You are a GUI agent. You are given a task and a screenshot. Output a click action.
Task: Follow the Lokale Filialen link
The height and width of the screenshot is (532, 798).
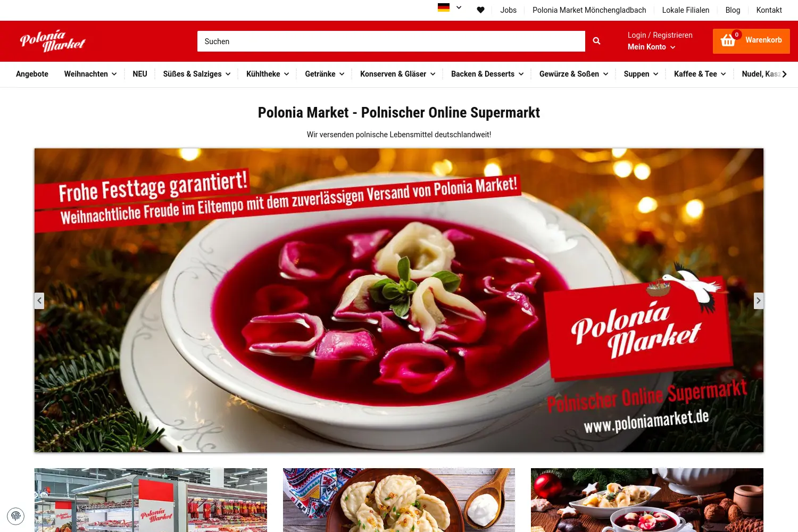(686, 10)
